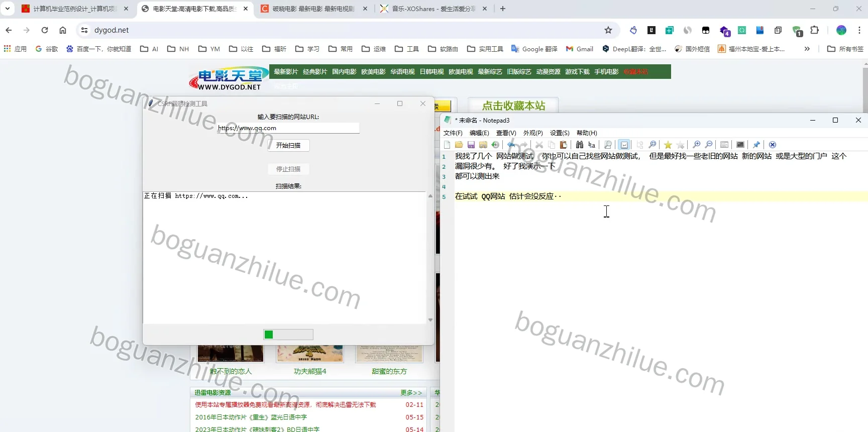The width and height of the screenshot is (868, 432).
Task: Expand the tab search dropdown arrow
Action: (8, 9)
